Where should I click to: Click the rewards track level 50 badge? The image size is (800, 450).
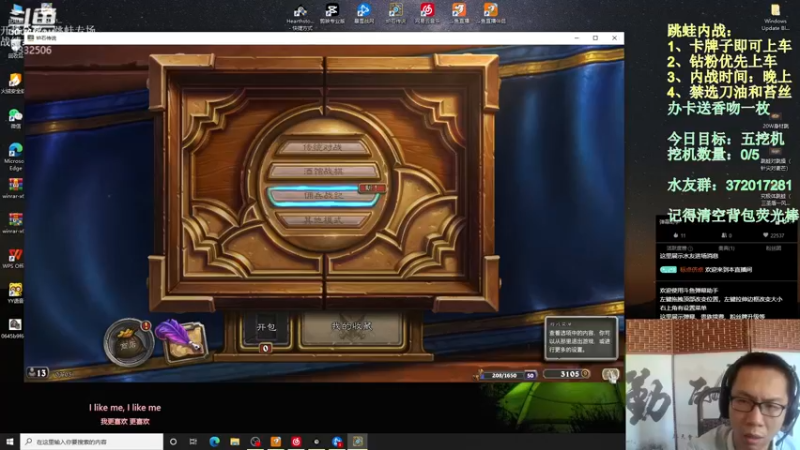[531, 376]
